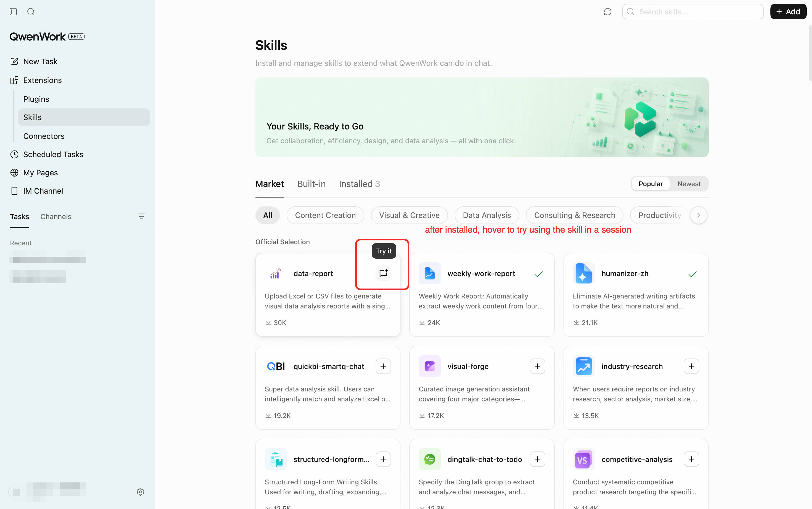Sort skills by Popular

pos(651,184)
